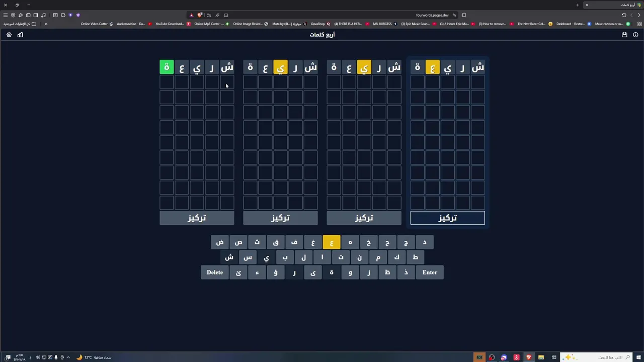The image size is (644, 362).
Task: Expand the bookmarks overflow chevron
Action: point(46,24)
